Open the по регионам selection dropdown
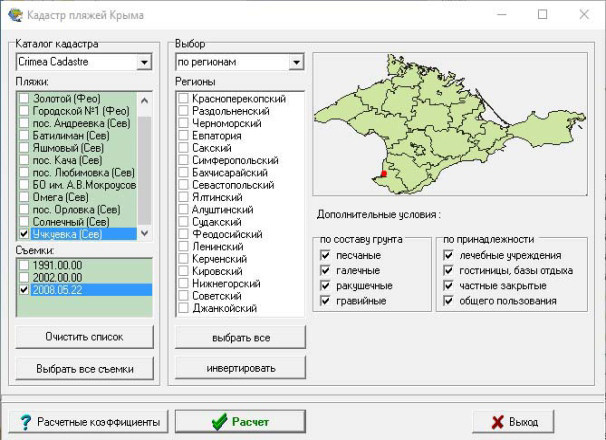This screenshot has width=606, height=440. 296,62
